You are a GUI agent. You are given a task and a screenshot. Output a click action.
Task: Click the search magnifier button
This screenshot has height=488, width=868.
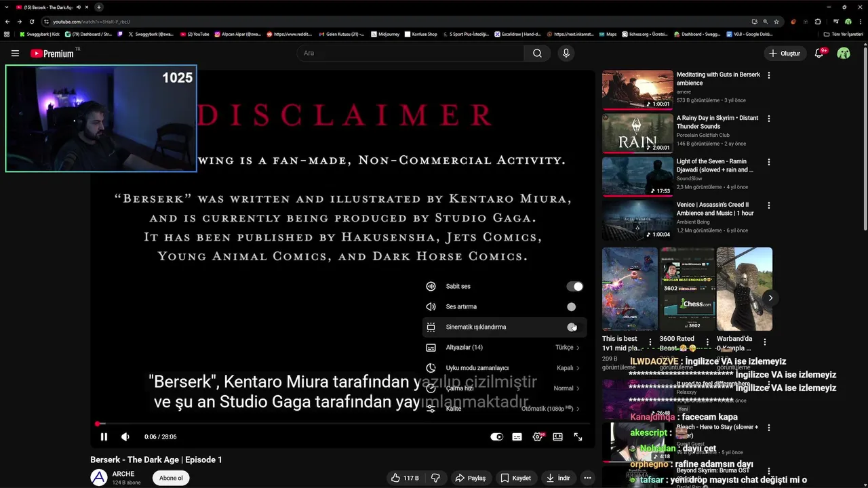[537, 54]
